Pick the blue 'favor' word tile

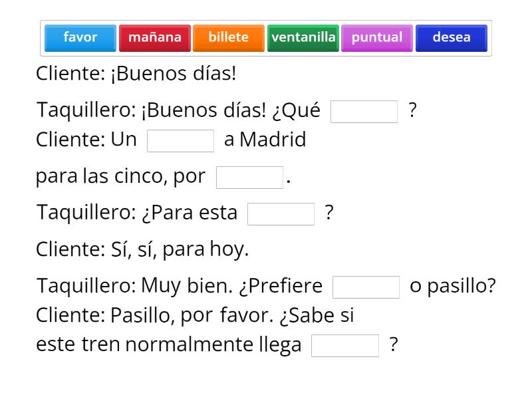tap(80, 38)
